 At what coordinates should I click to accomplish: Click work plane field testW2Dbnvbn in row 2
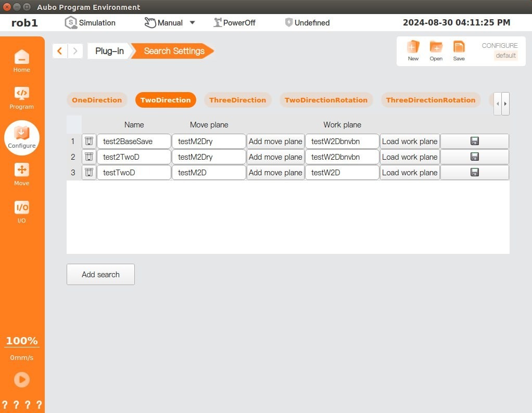tap(342, 157)
